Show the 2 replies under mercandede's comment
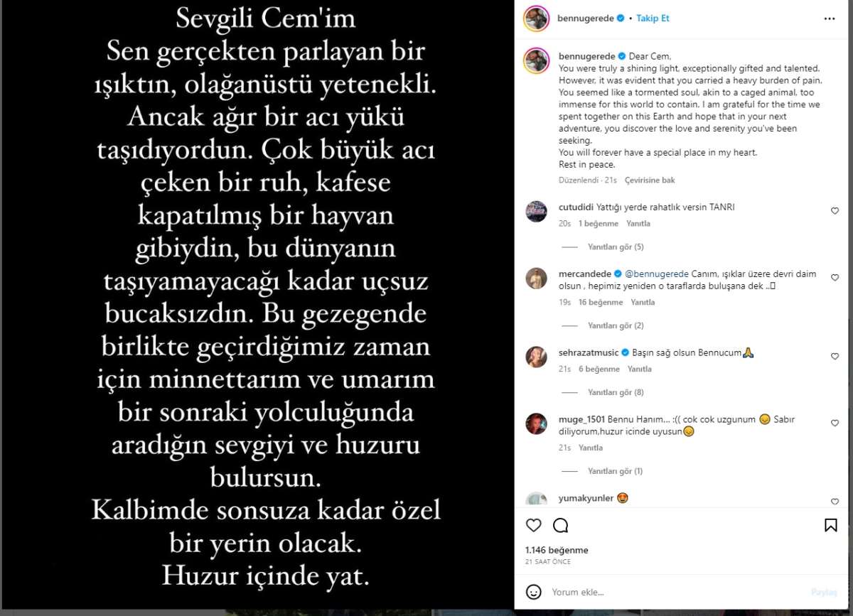 click(616, 326)
